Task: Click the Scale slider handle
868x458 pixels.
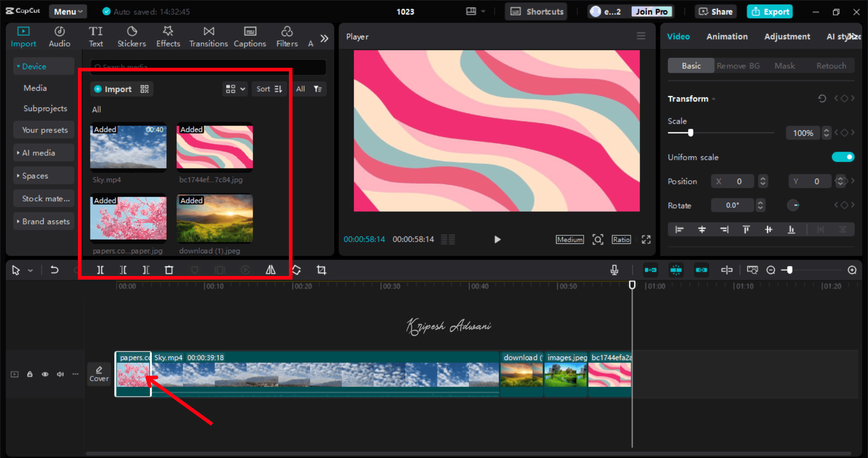Action: (x=690, y=133)
